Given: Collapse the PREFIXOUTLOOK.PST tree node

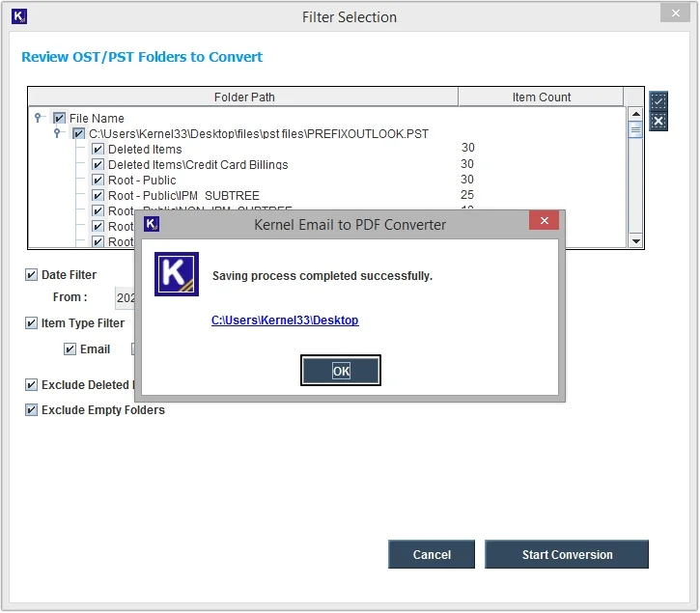Looking at the screenshot, I should tap(57, 133).
